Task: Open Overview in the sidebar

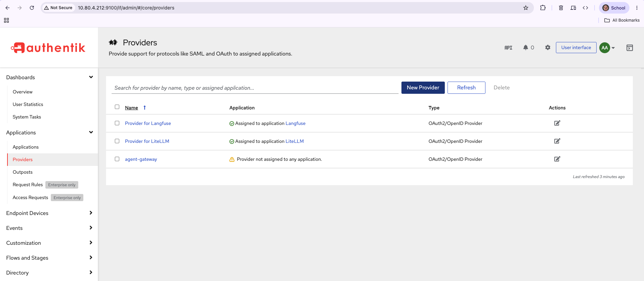Action: coord(22,92)
